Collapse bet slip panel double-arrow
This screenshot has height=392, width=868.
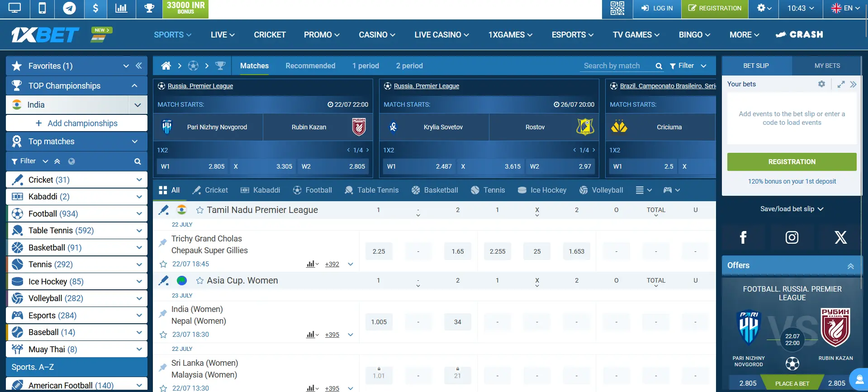coord(853,84)
